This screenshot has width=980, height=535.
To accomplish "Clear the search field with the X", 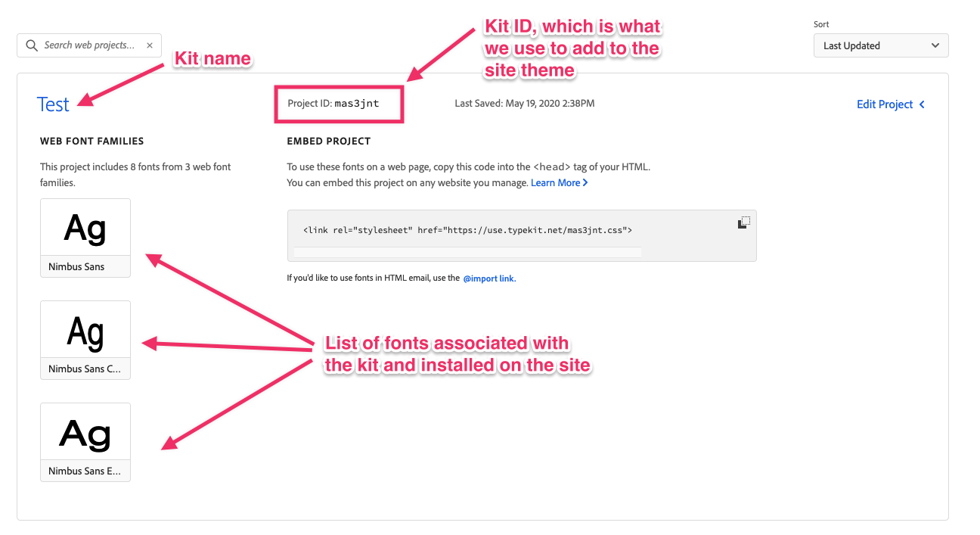I will pos(150,45).
